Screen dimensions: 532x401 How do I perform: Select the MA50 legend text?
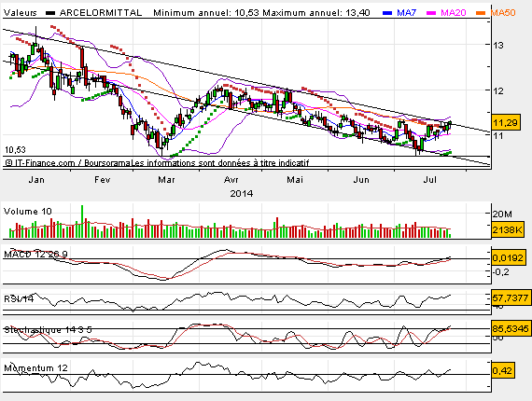503,13
